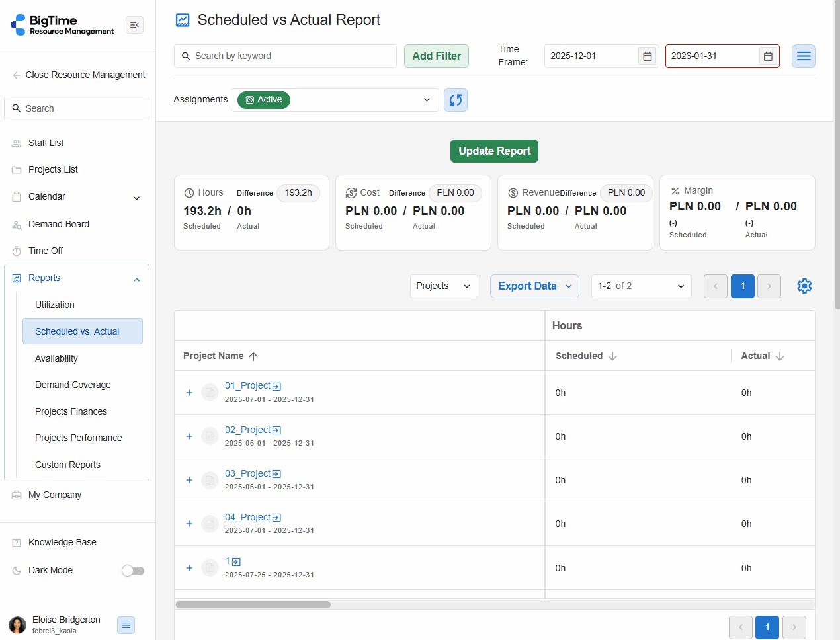Viewport: 840px width, 640px height.
Task: Click the refresh assignments icon button
Action: [455, 100]
